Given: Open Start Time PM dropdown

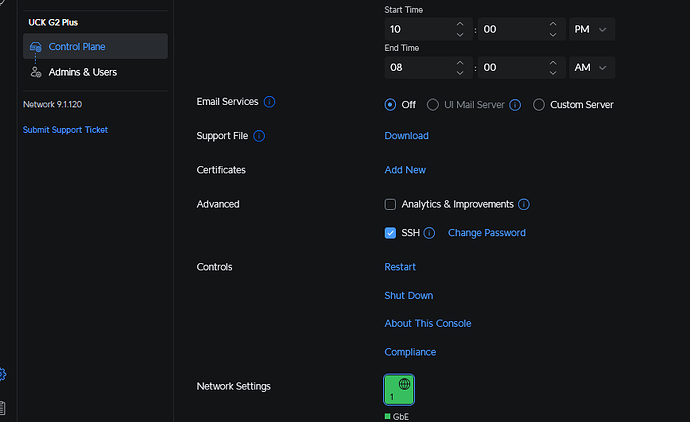Looking at the screenshot, I should pyautogui.click(x=592, y=29).
